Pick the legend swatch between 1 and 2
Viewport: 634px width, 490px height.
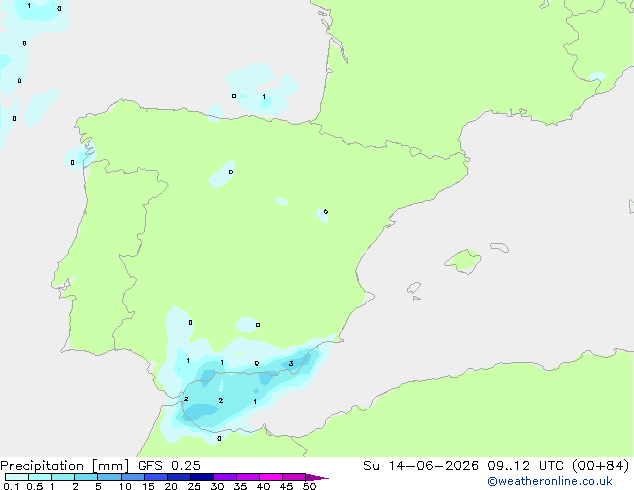tap(63, 477)
